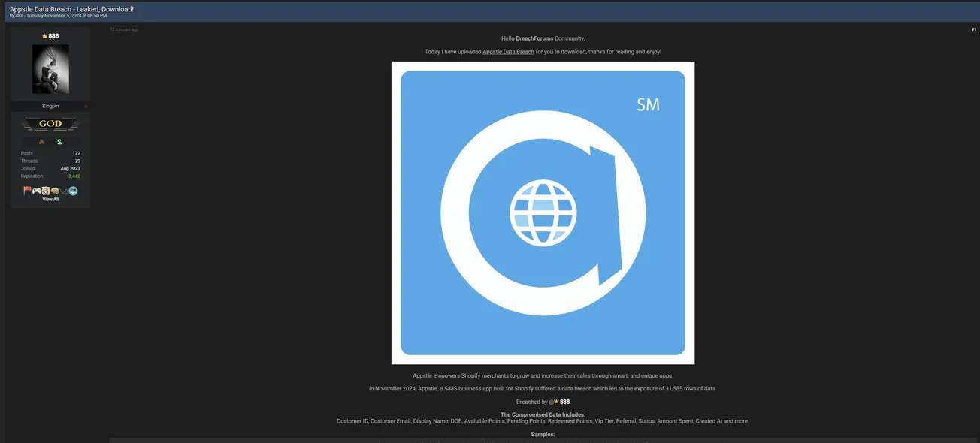This screenshot has width=980, height=443.
Task: Expand all awards with View All
Action: [50, 200]
